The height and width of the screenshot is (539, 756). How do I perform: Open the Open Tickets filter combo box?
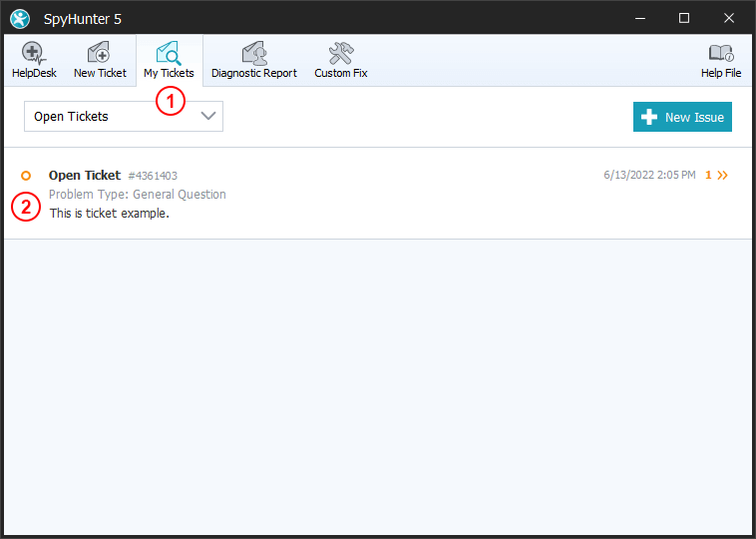coord(123,117)
